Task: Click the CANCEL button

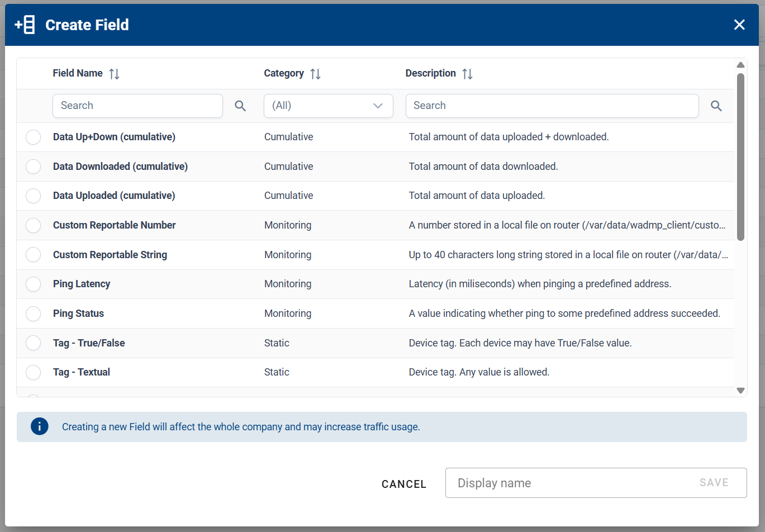Action: coord(404,484)
